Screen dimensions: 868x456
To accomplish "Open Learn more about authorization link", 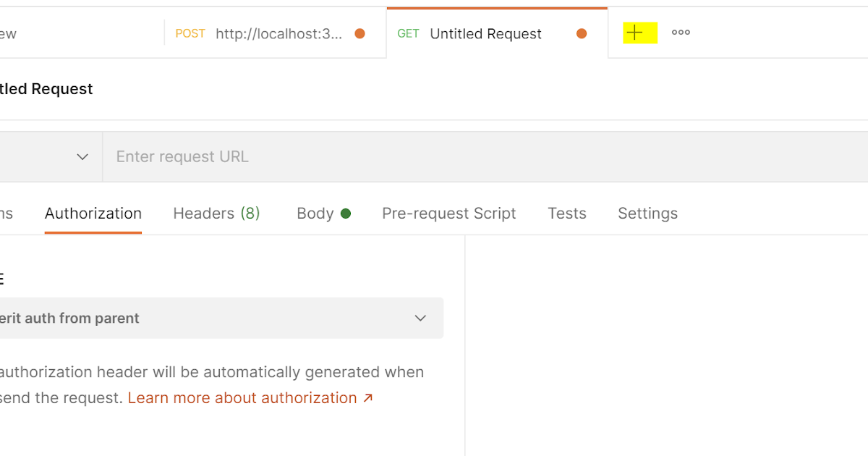I will 241,397.
